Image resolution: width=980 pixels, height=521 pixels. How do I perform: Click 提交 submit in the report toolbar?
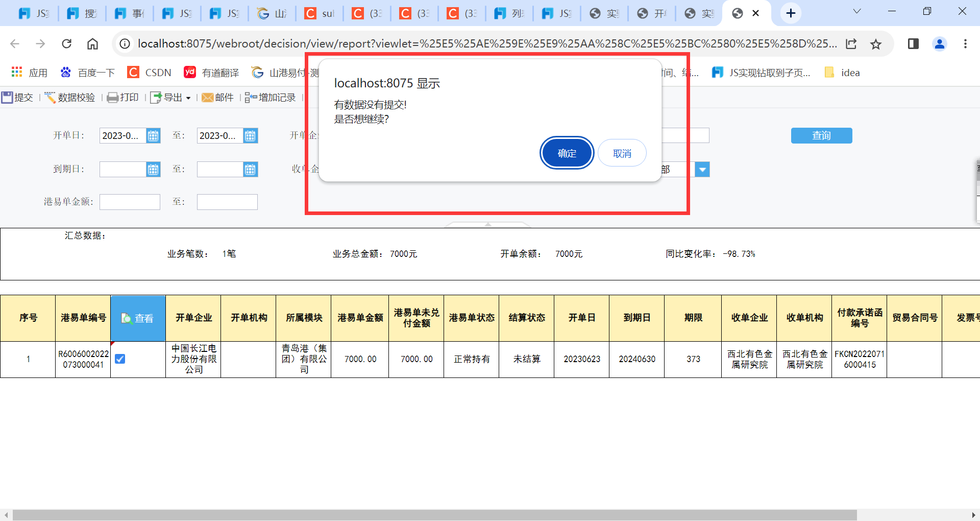[17, 97]
